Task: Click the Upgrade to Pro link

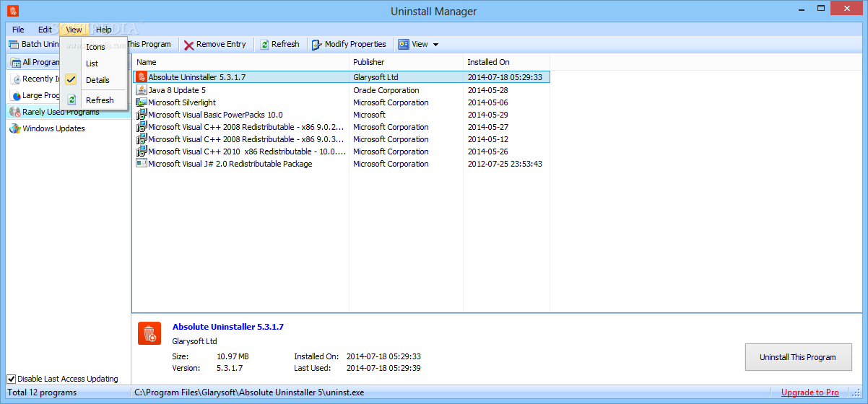Action: (x=810, y=392)
